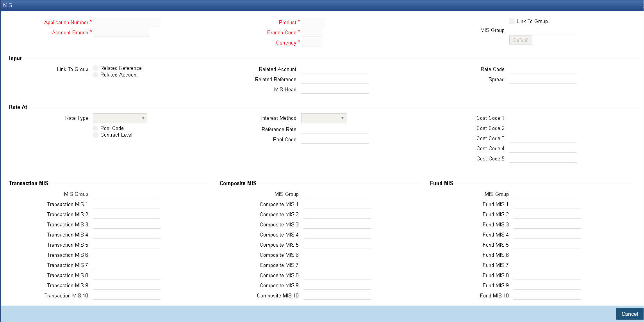The width and height of the screenshot is (644, 322).
Task: Focus the Composite MIS 4 field
Action: pyautogui.click(x=337, y=235)
